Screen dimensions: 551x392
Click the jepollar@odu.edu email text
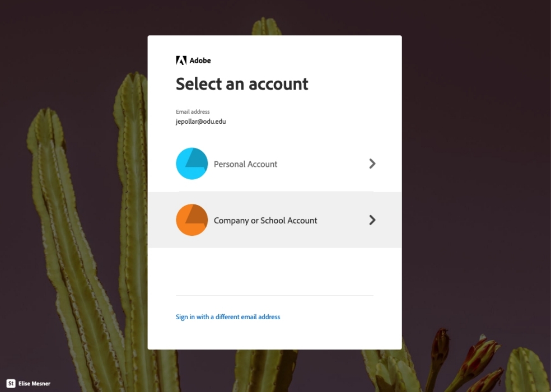point(200,122)
